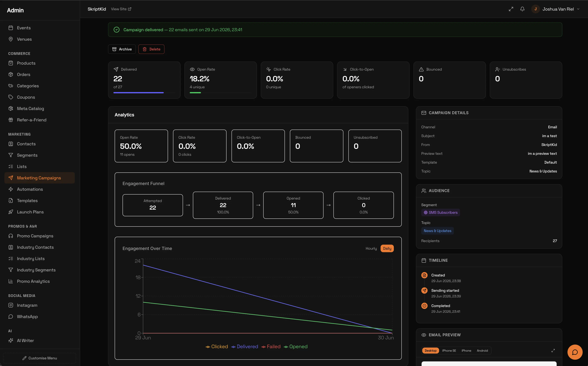Click the Attempted funnel stage box
This screenshot has width=588, height=366.
(153, 205)
